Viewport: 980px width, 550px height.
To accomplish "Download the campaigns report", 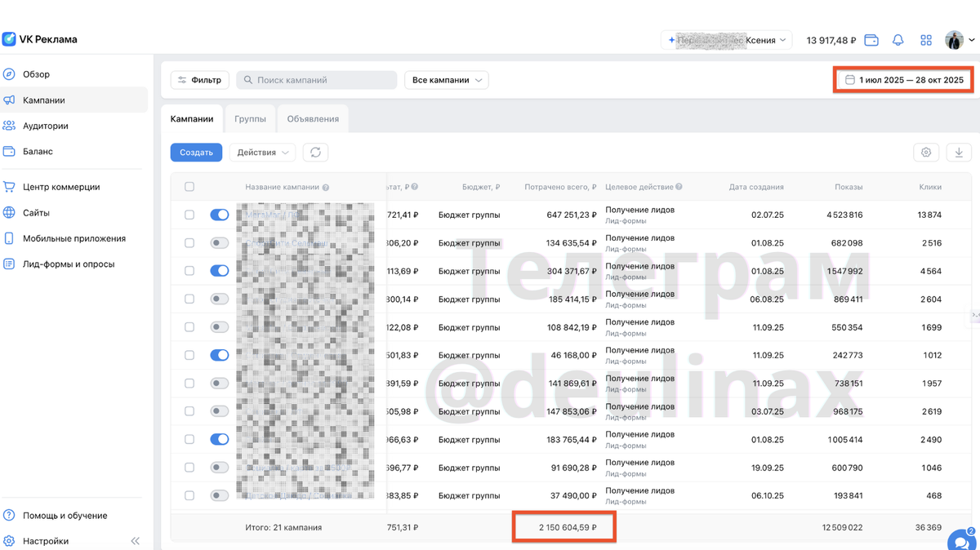I will [x=959, y=153].
